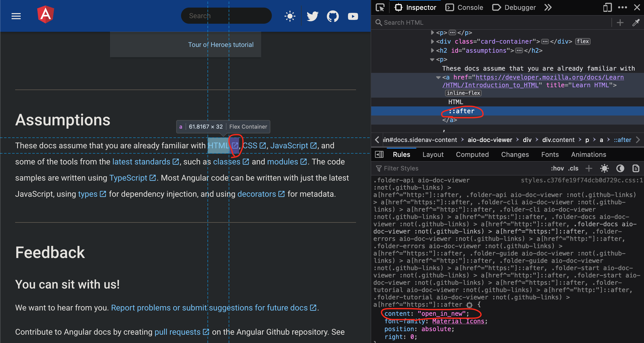Open the Fonts tab
This screenshot has height=343, width=644.
pyautogui.click(x=550, y=154)
